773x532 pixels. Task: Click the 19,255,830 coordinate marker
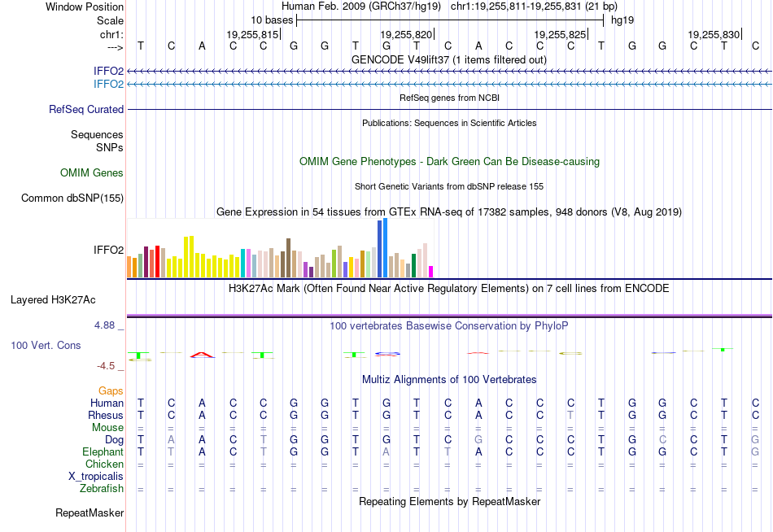point(714,34)
